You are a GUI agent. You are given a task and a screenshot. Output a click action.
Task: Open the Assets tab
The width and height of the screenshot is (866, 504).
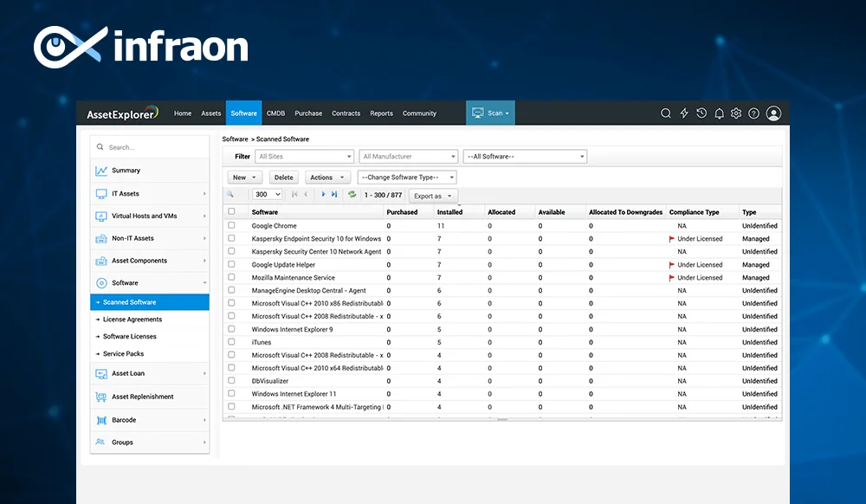[211, 113]
